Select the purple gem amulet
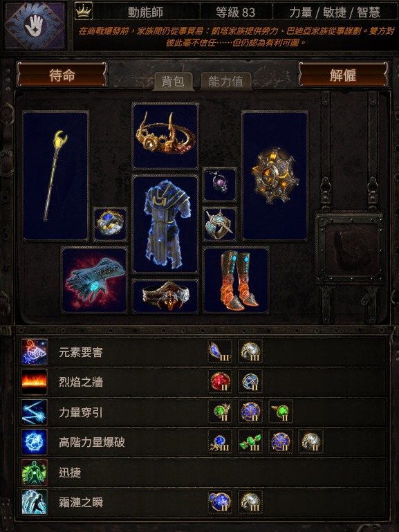399x532 pixels. click(220, 185)
